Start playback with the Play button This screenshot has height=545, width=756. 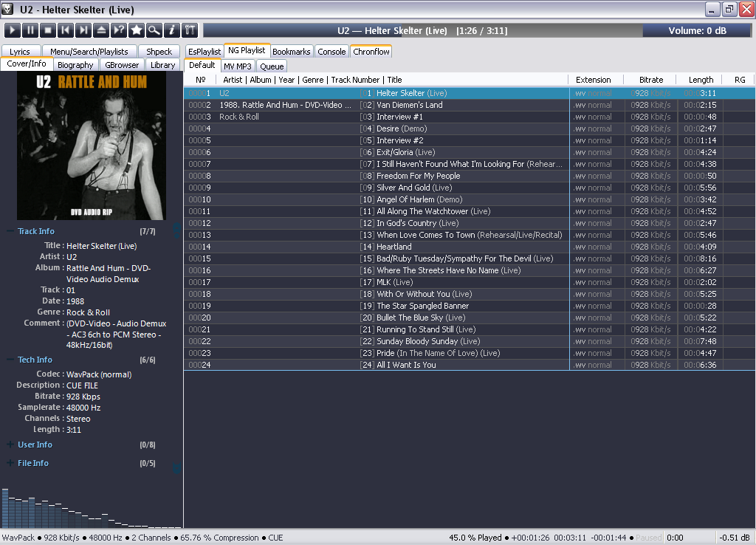tap(13, 30)
